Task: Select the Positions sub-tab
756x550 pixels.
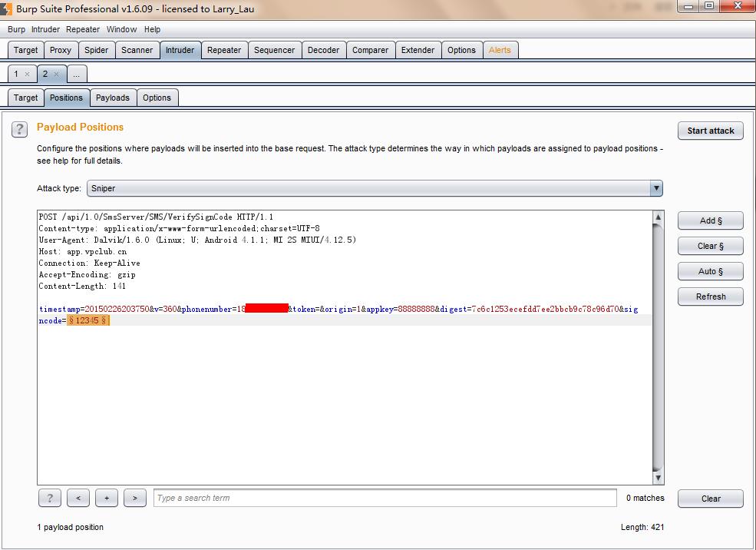Action: (x=66, y=98)
